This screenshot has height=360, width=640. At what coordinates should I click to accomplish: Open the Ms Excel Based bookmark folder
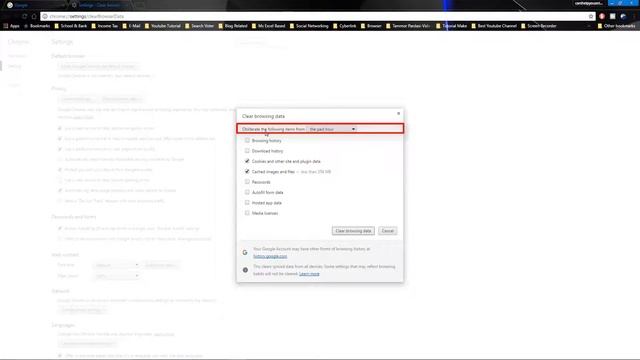tap(268, 26)
